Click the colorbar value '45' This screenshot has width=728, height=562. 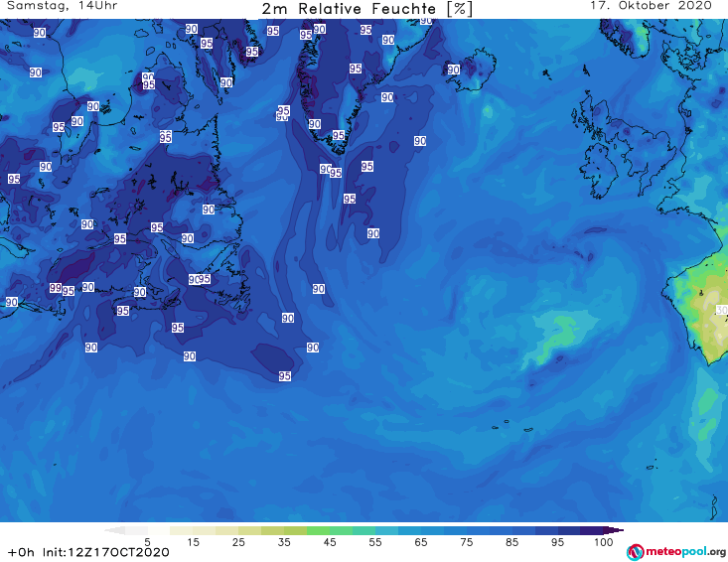pyautogui.click(x=330, y=542)
